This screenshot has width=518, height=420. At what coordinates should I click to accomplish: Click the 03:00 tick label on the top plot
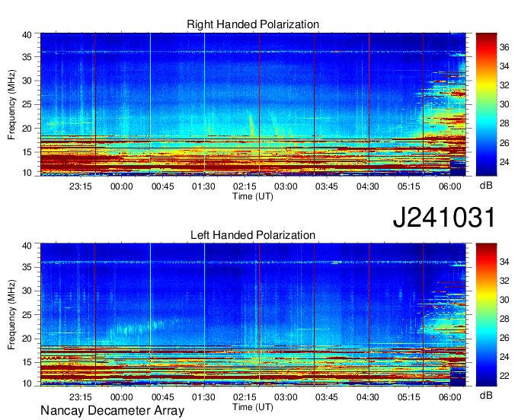pos(286,186)
